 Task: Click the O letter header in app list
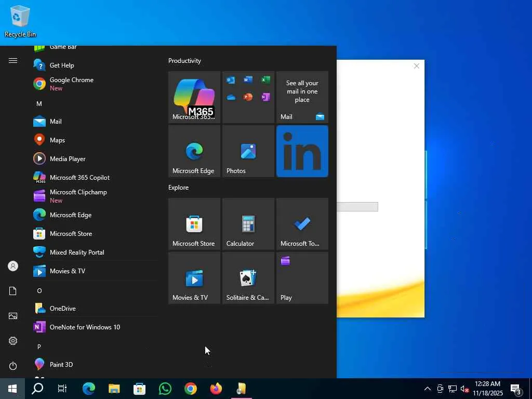39,291
